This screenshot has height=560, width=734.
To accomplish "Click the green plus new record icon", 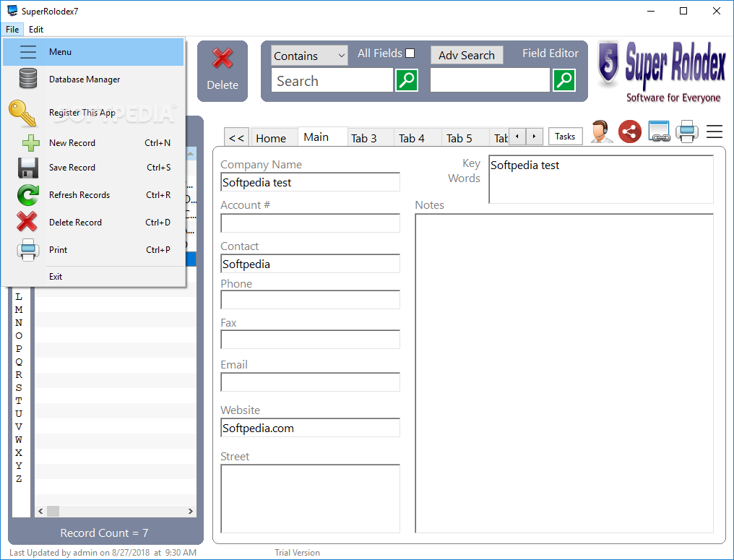I will tap(31, 143).
